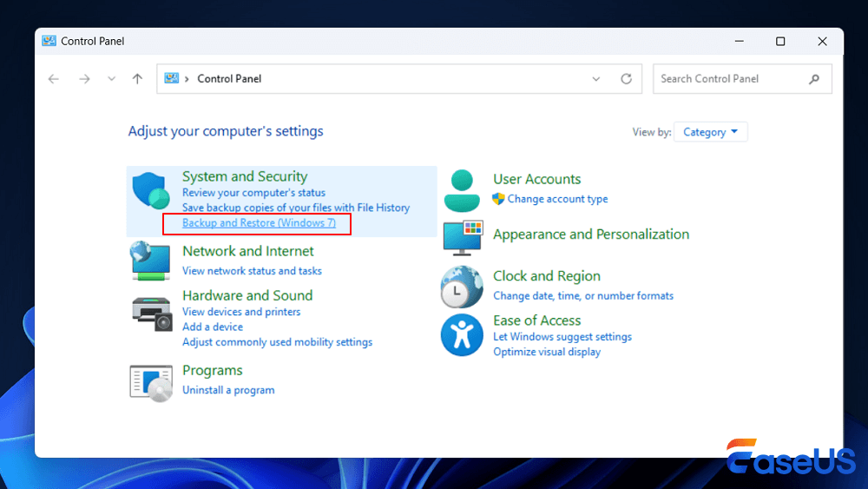Screen dimensions: 868x489
Task: Go up one folder level
Action: tap(137, 79)
